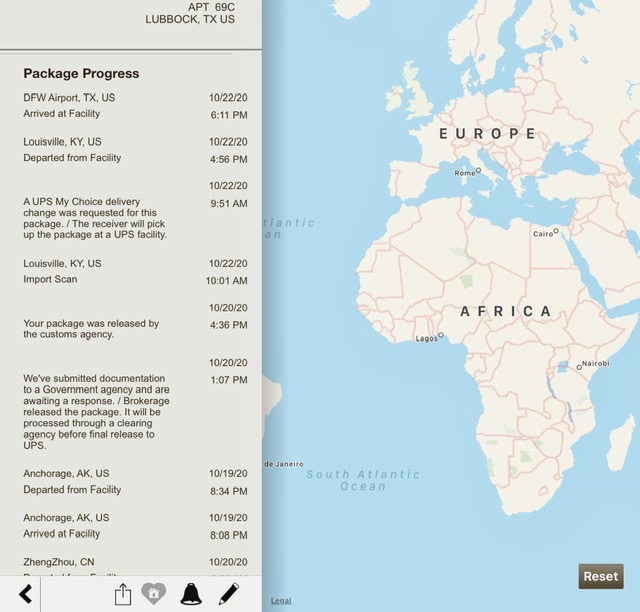Tap the heart home favorite icon
The width and height of the screenshot is (640, 612).
(153, 594)
